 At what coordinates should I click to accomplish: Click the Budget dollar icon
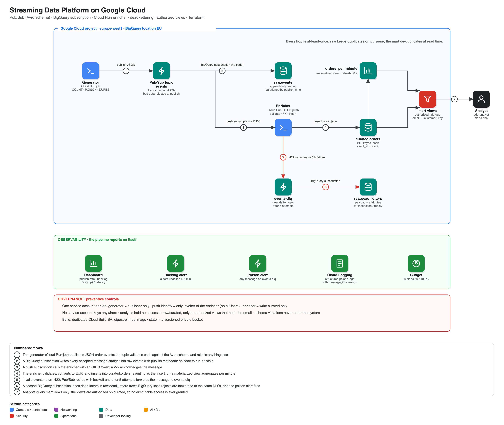[x=416, y=263]
